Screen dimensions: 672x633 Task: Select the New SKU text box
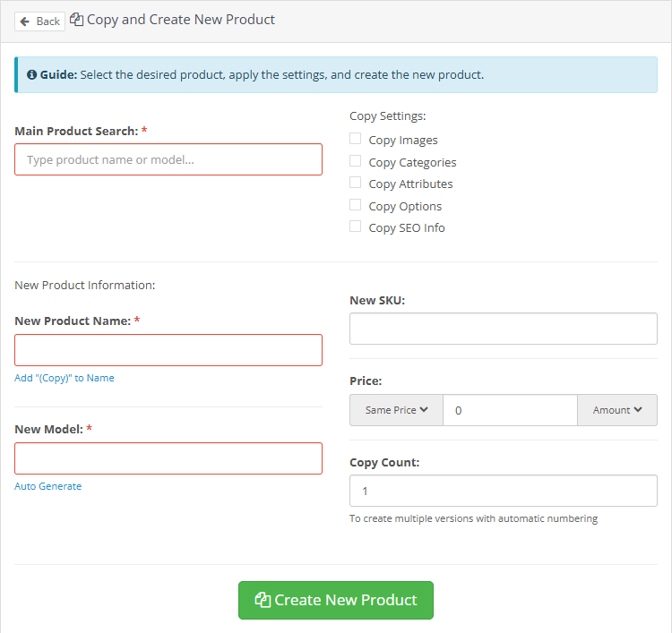(503, 329)
